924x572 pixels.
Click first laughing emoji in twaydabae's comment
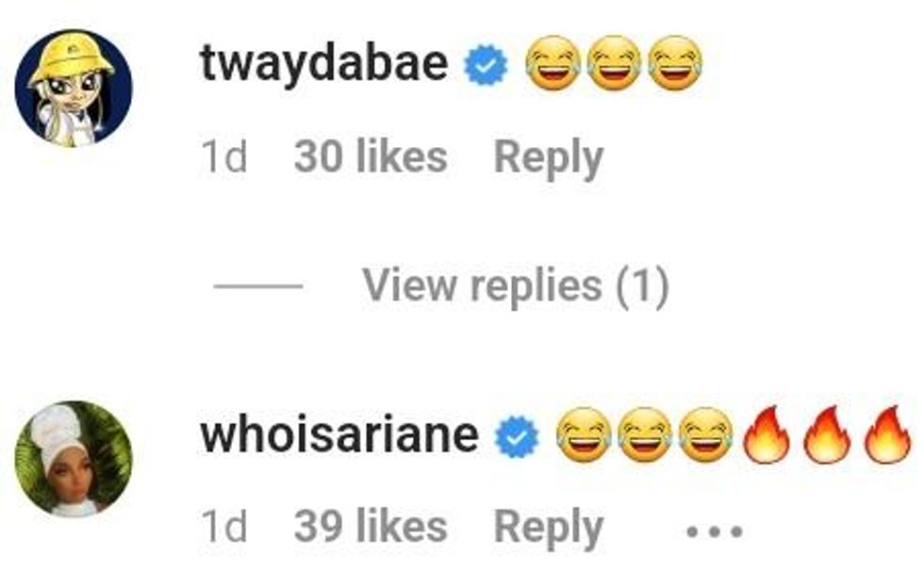click(x=553, y=63)
